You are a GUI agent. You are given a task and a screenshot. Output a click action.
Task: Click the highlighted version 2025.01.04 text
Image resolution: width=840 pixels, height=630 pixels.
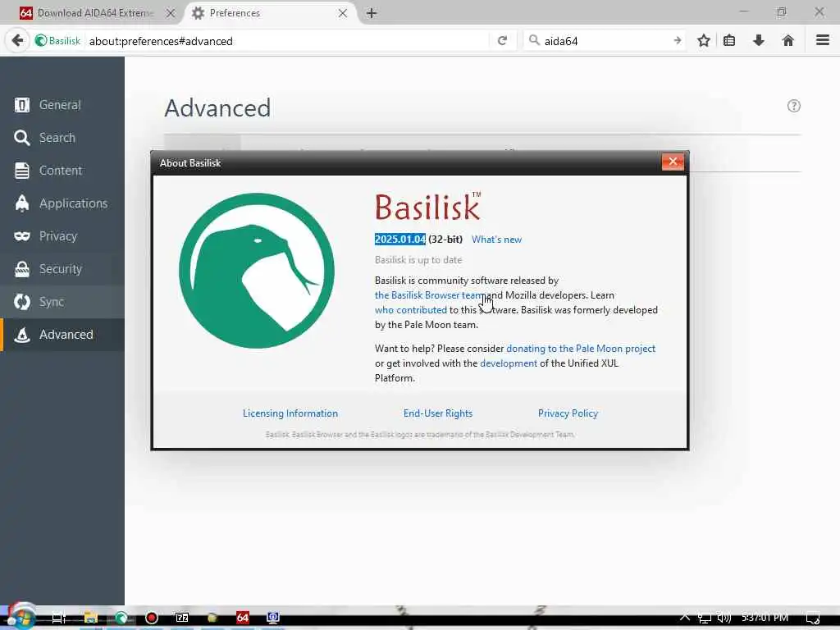[400, 240]
